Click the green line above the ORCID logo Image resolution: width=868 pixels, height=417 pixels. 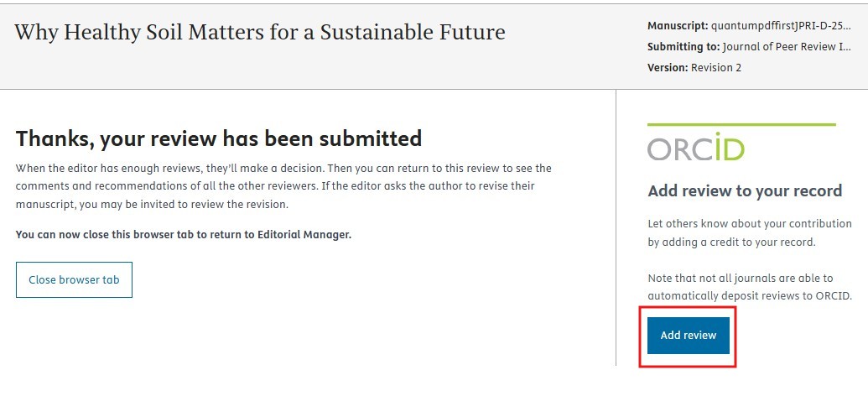tap(741, 125)
